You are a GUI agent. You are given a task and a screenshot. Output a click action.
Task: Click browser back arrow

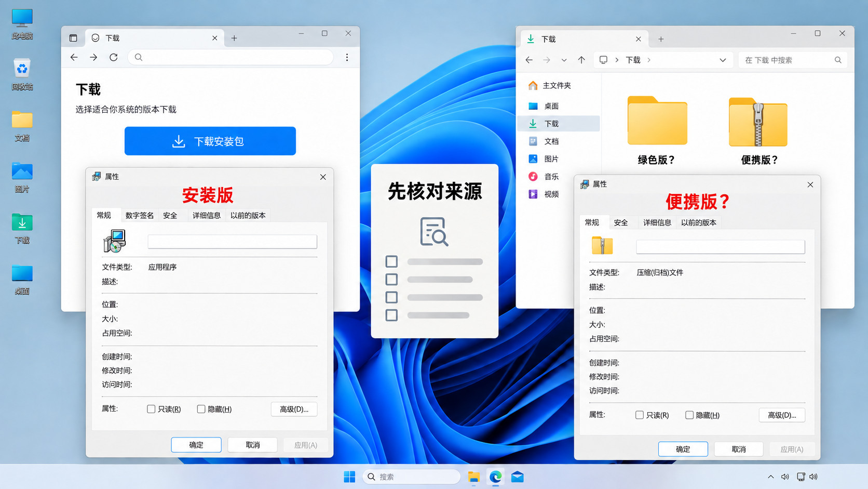(74, 57)
